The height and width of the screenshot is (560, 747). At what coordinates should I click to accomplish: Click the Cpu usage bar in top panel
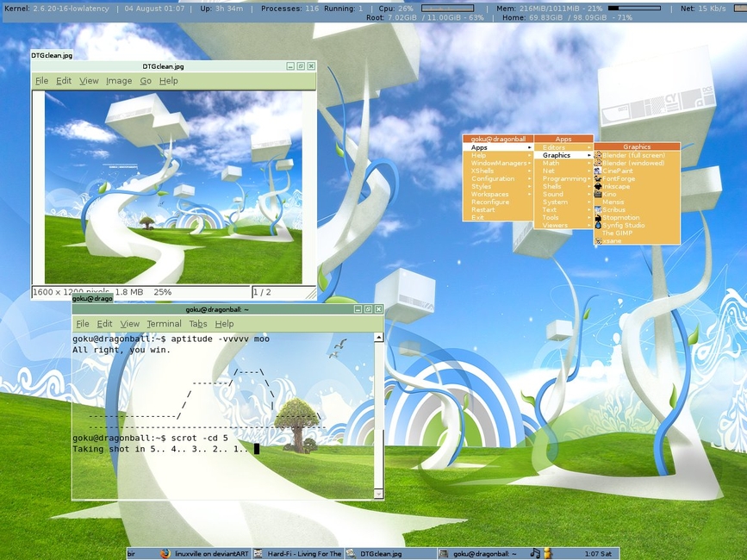tap(447, 9)
